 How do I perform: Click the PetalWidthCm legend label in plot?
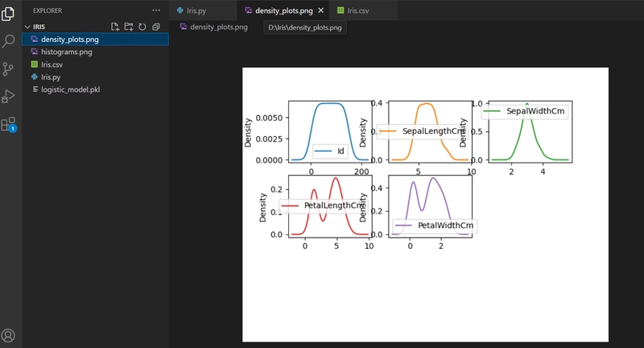(446, 225)
